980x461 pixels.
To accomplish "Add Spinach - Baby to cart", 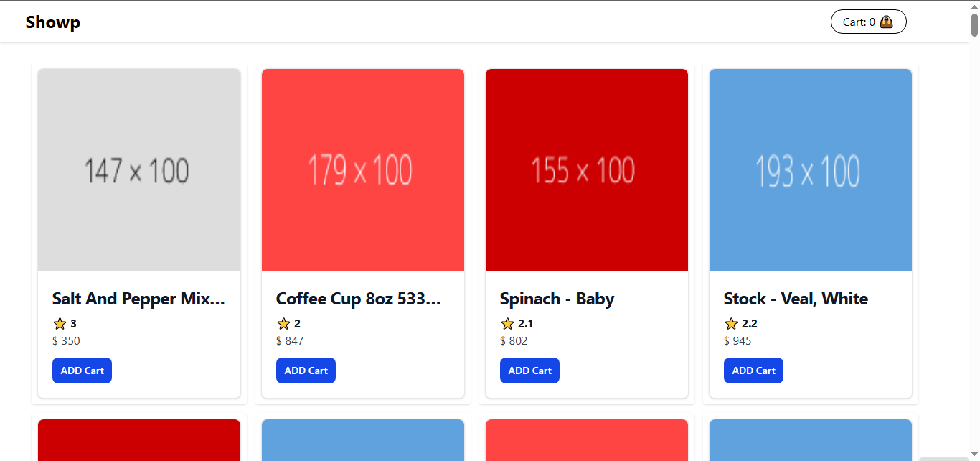I will (529, 371).
